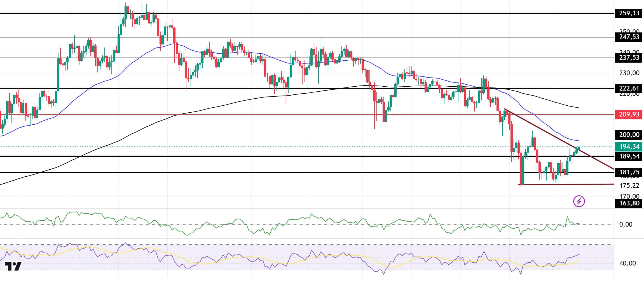Screen dimensions: 644x282
Task: Select the 189,54 price level label
Action: pyautogui.click(x=628, y=157)
